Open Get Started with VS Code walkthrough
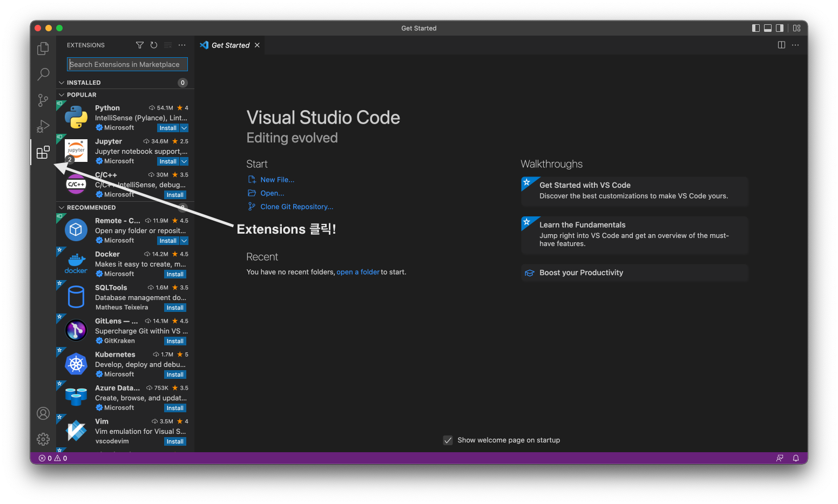This screenshot has height=504, width=838. 634,190
